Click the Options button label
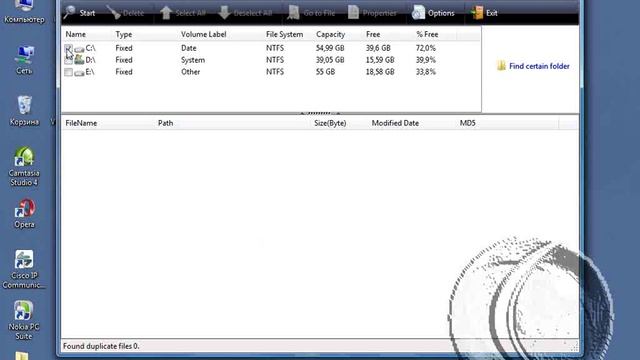Viewport: 640px width, 360px height. (441, 13)
